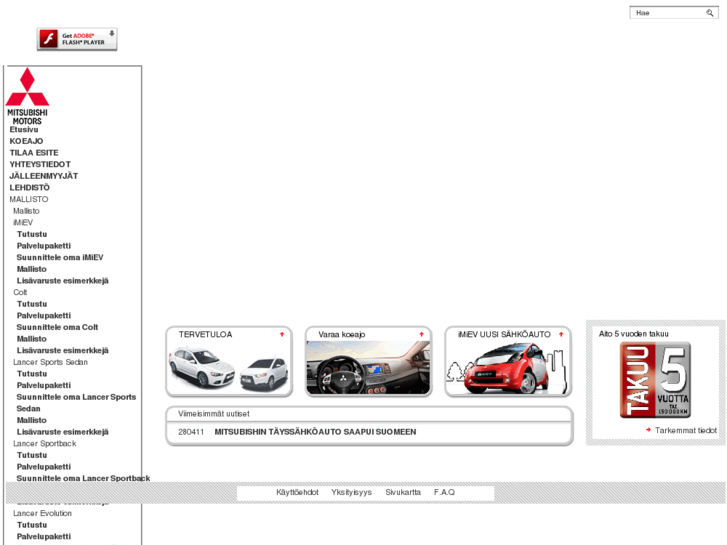
Task: Open Lisävaruste esimerkkejä under iMiEV
Action: (63, 281)
